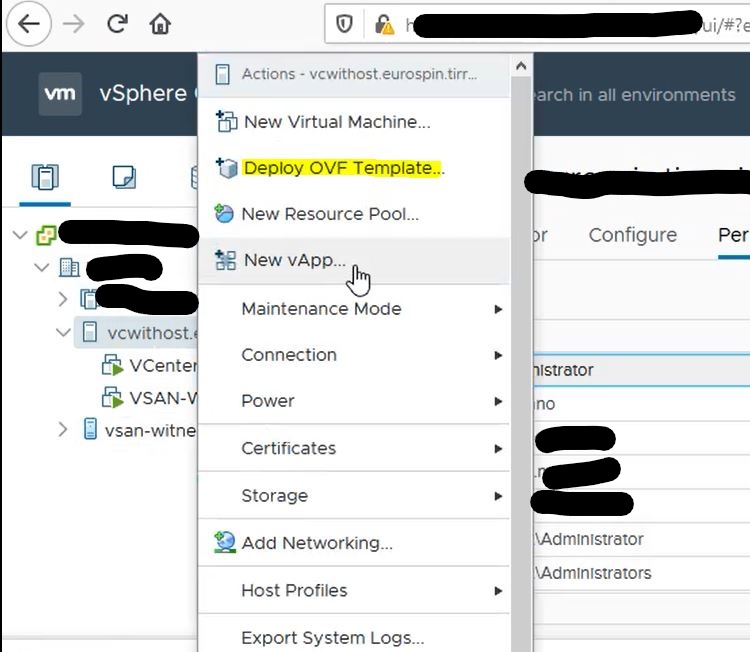This screenshot has height=652, width=750.
Task: Choose New vApp menu entry
Action: (x=354, y=260)
